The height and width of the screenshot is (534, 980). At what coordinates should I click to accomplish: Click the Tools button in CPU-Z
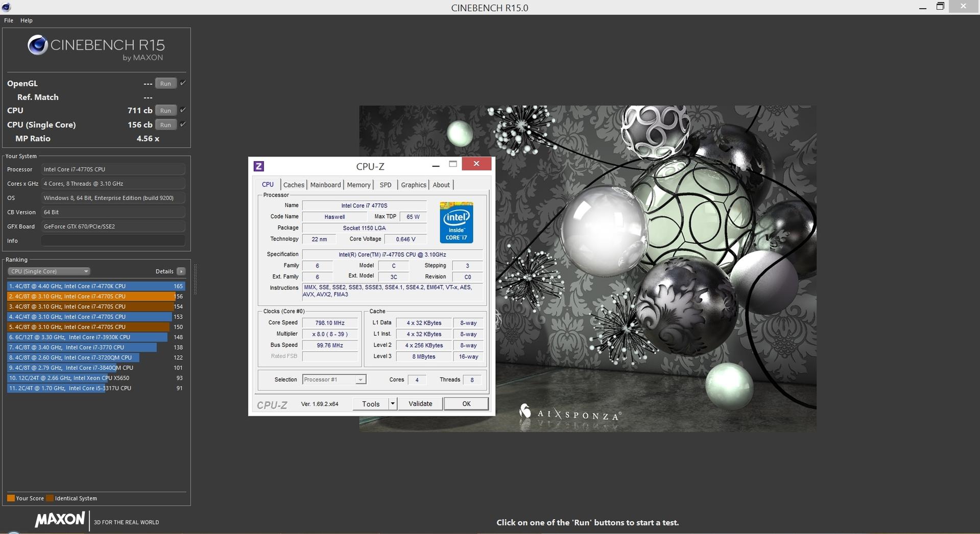371,403
